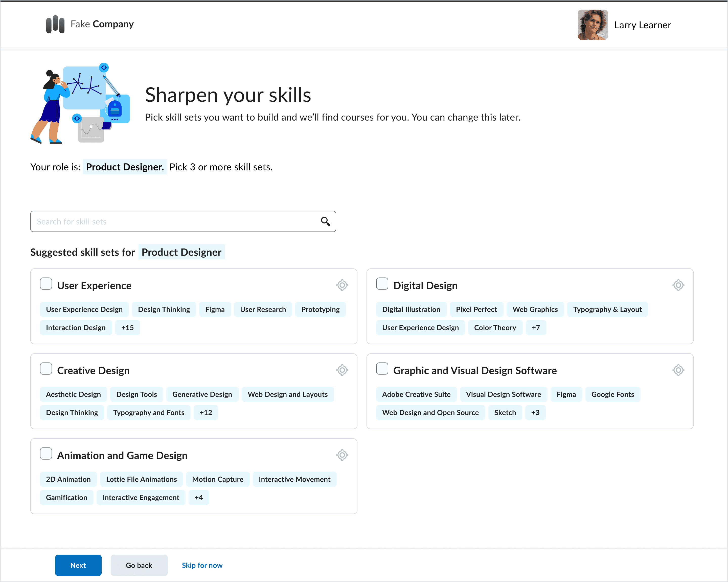Check the User Experience skill set
The image size is (728, 582).
tap(46, 284)
